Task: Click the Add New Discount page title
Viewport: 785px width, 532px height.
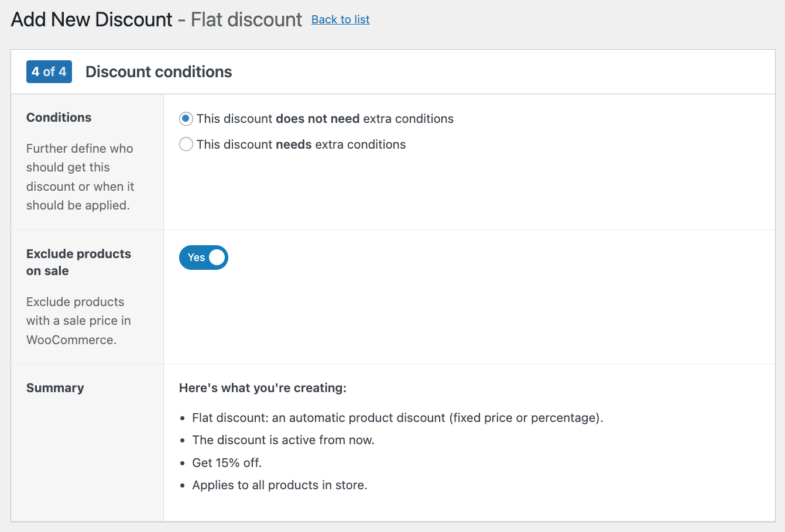Action: (x=92, y=19)
